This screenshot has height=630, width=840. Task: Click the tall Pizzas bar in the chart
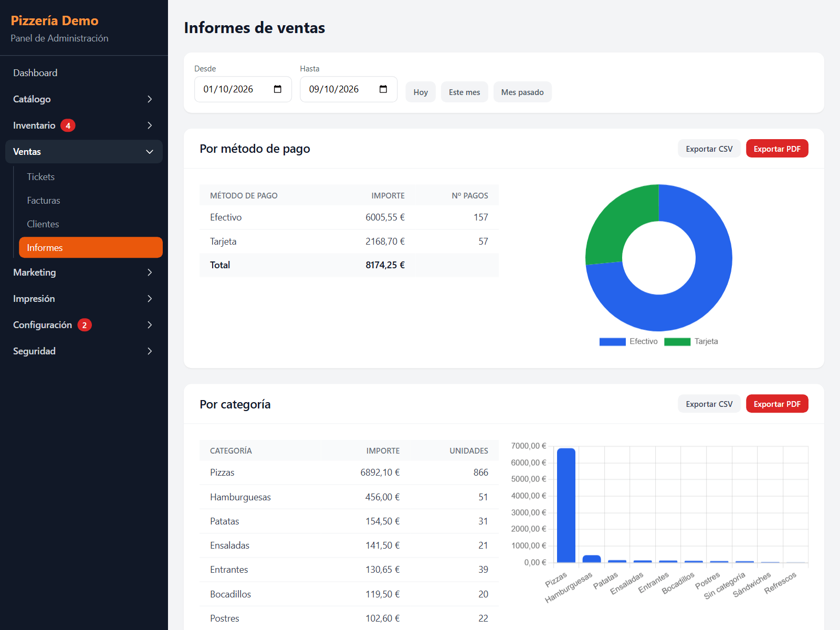(566, 506)
